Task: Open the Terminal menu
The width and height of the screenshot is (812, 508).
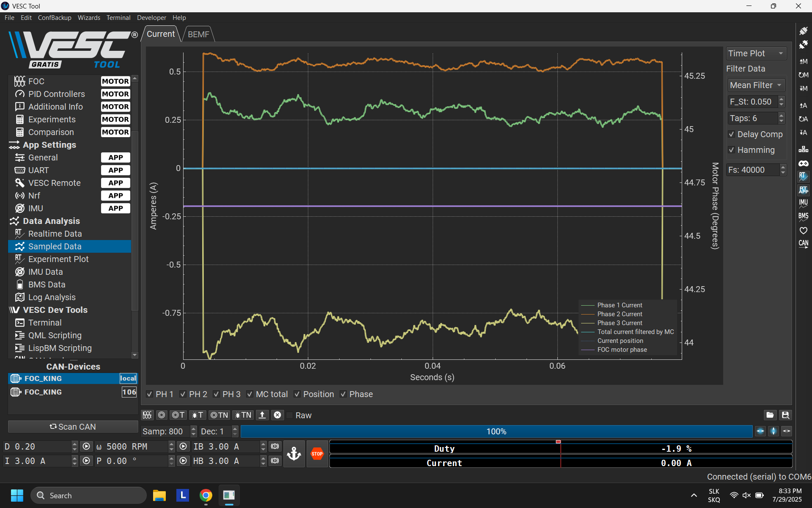Action: point(118,18)
